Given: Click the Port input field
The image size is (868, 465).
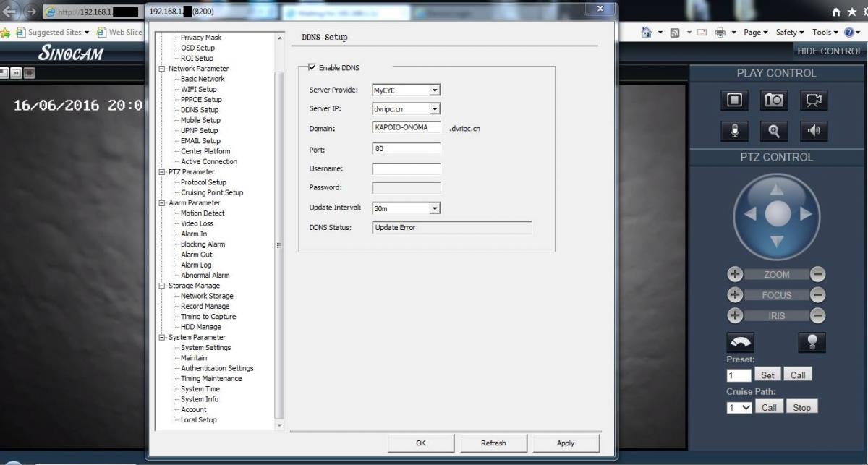Looking at the screenshot, I should (x=407, y=149).
